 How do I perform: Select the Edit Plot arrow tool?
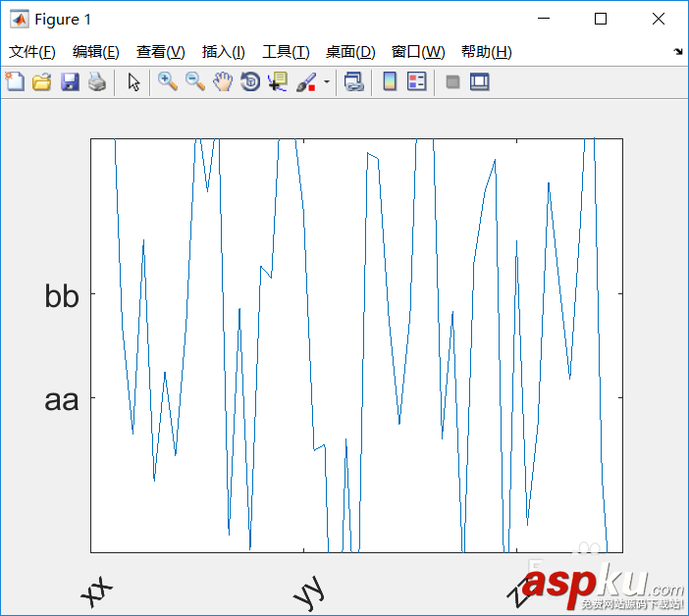pyautogui.click(x=133, y=81)
